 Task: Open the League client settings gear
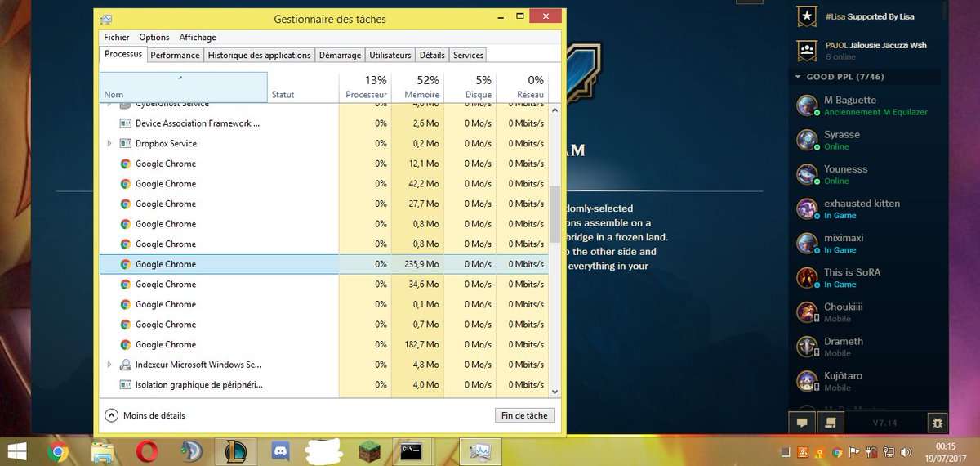coord(937,423)
